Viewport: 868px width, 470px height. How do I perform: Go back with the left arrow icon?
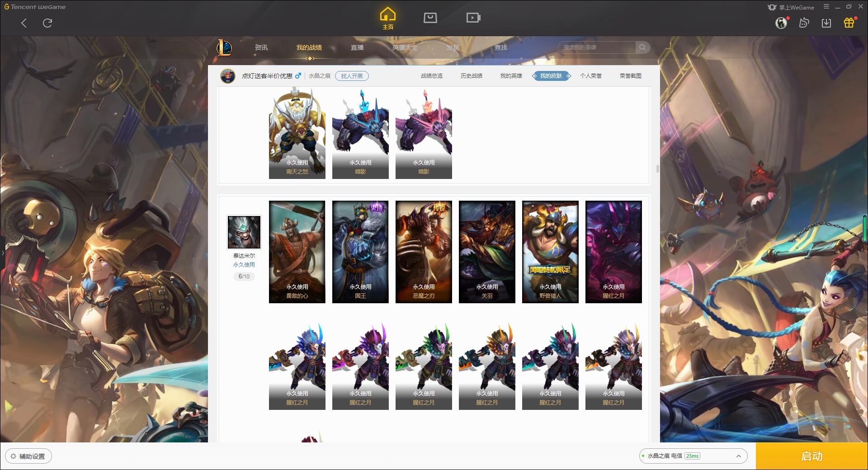click(24, 23)
